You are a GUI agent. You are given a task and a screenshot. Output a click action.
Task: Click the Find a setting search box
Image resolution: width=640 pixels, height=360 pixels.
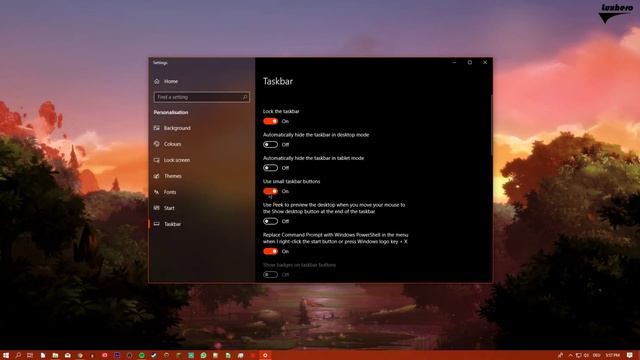pos(202,97)
